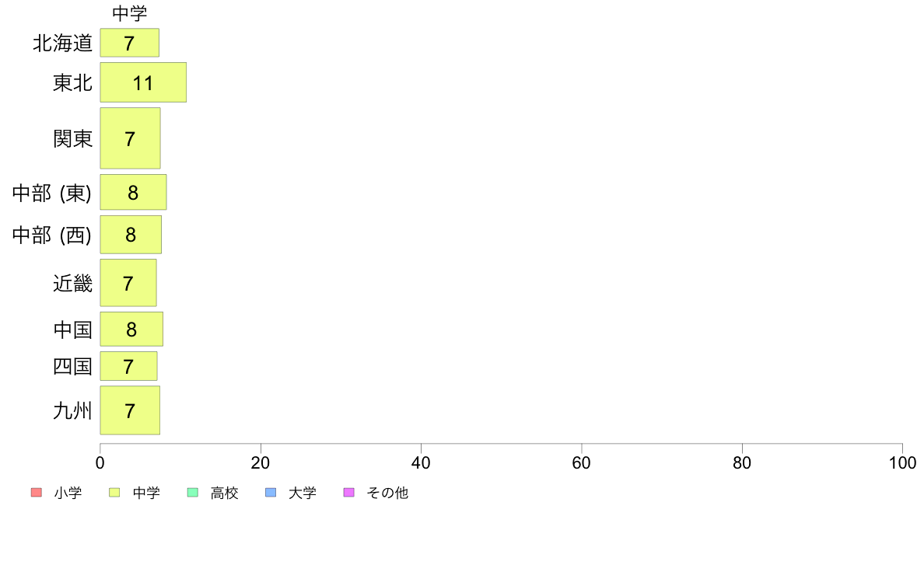Click the その他 legend text
This screenshot has height=572, width=924.
click(x=387, y=493)
